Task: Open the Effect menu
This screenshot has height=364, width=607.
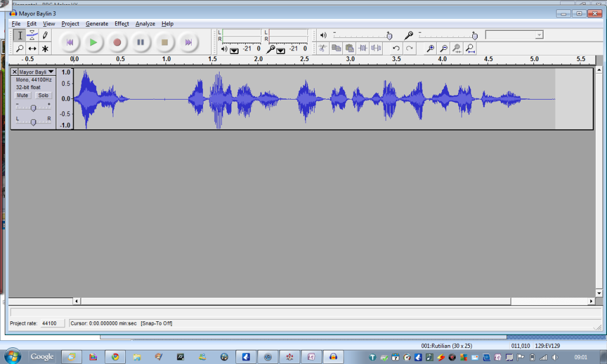Action: tap(122, 24)
